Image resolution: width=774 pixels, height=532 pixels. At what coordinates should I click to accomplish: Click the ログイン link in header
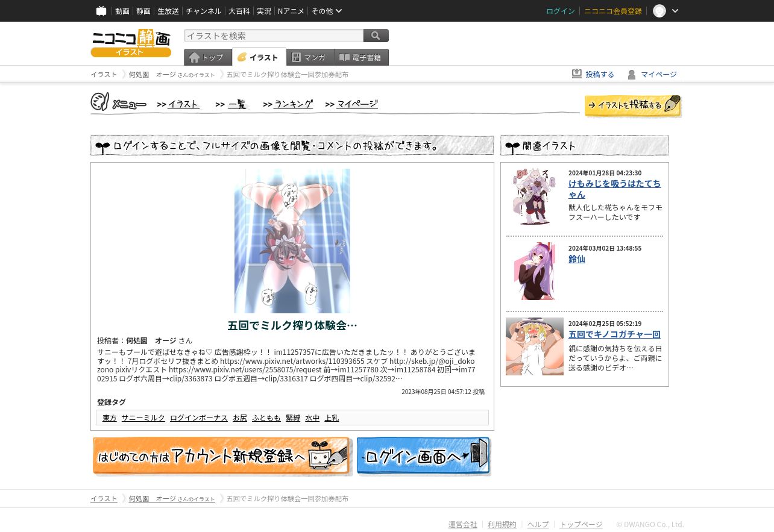point(561,11)
